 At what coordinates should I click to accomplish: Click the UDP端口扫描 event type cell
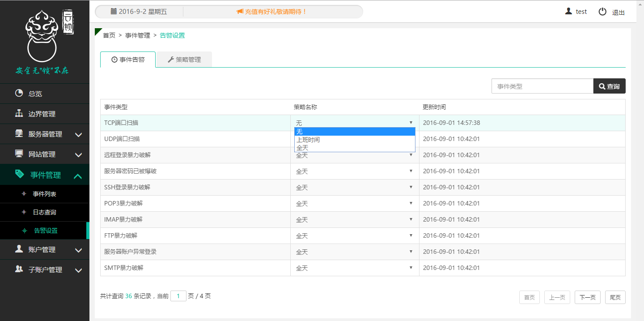click(x=195, y=139)
